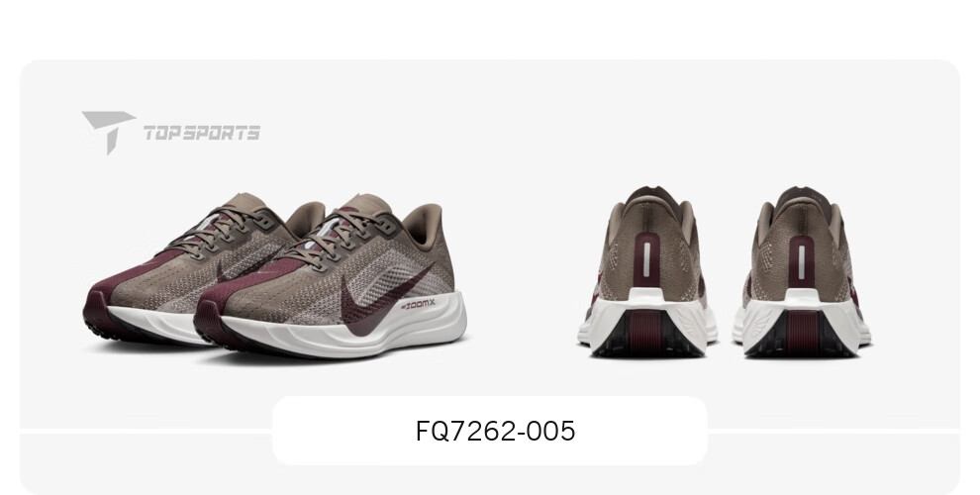Open the right heel-view shoe image
This screenshot has width=980, height=495.
pos(802,272)
